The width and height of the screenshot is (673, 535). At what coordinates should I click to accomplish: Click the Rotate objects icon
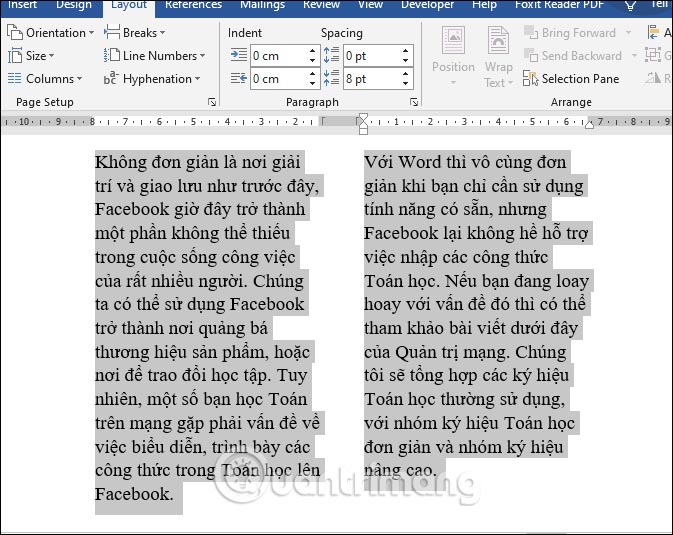coord(653,79)
